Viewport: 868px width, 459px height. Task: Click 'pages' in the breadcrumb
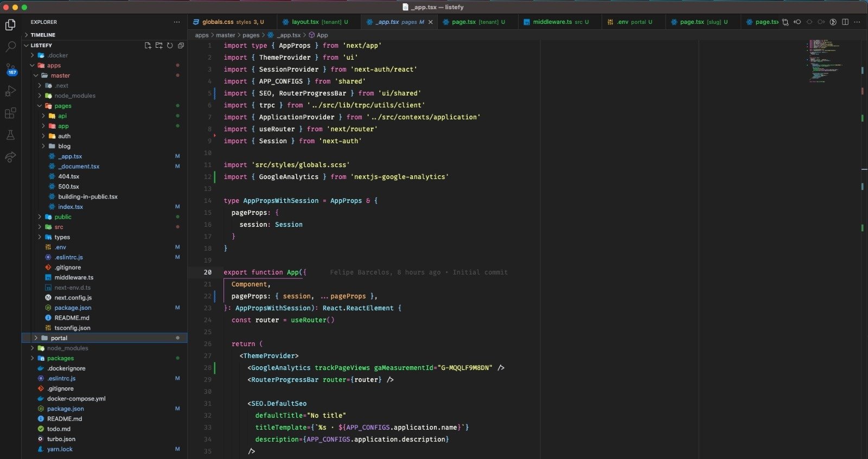[x=251, y=35]
